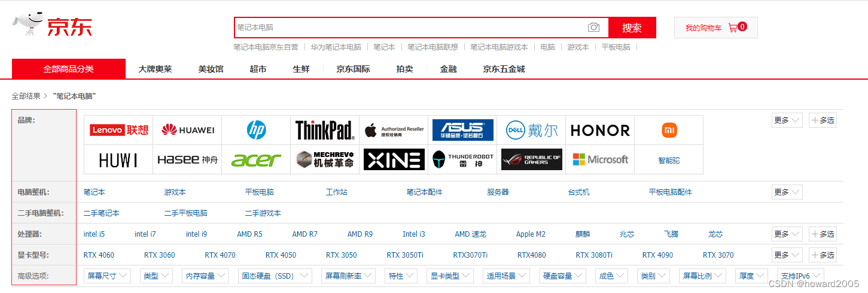Enable multi-select for 处理器 row
868x293 pixels.
(x=823, y=234)
